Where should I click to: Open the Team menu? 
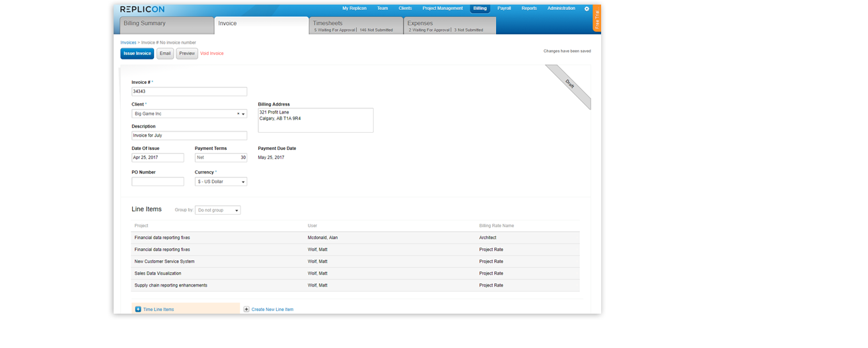pyautogui.click(x=382, y=9)
